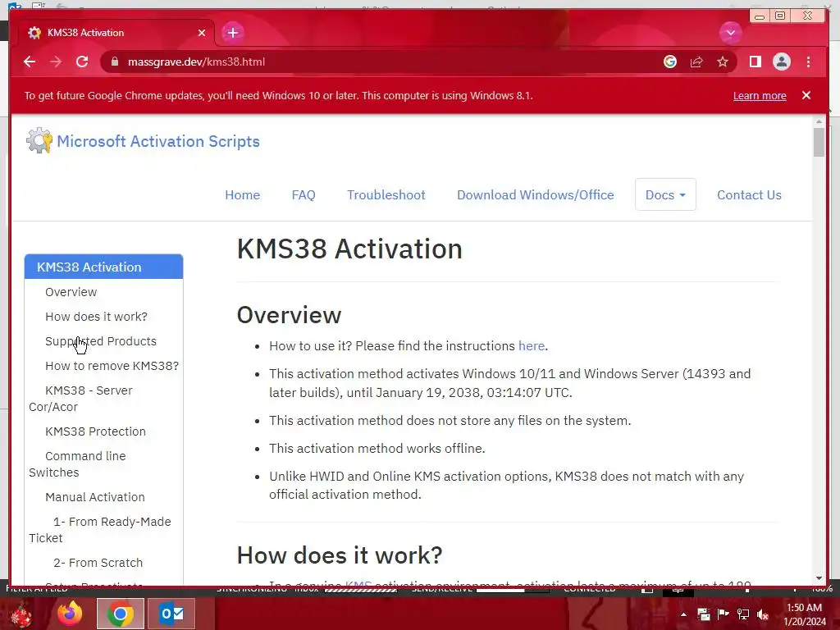Jump to Supported Products section
Screen dimensions: 840x630
pyautogui.click(x=101, y=341)
